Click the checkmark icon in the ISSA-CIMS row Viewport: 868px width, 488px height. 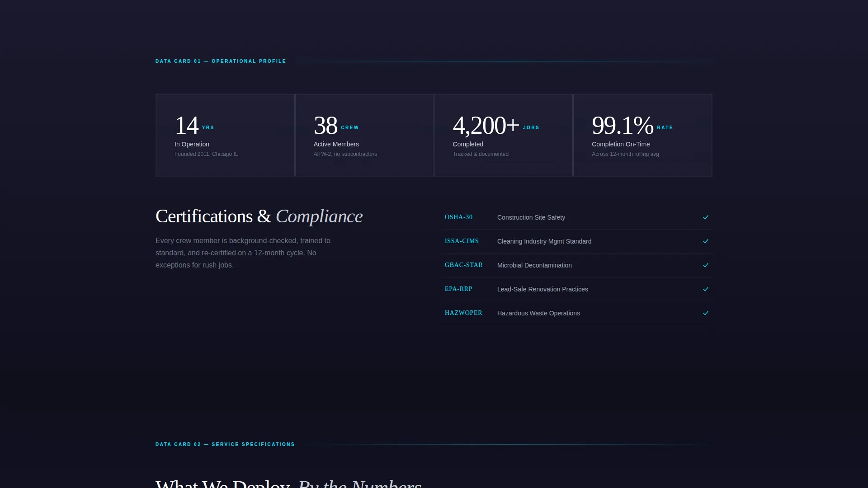[x=705, y=241]
